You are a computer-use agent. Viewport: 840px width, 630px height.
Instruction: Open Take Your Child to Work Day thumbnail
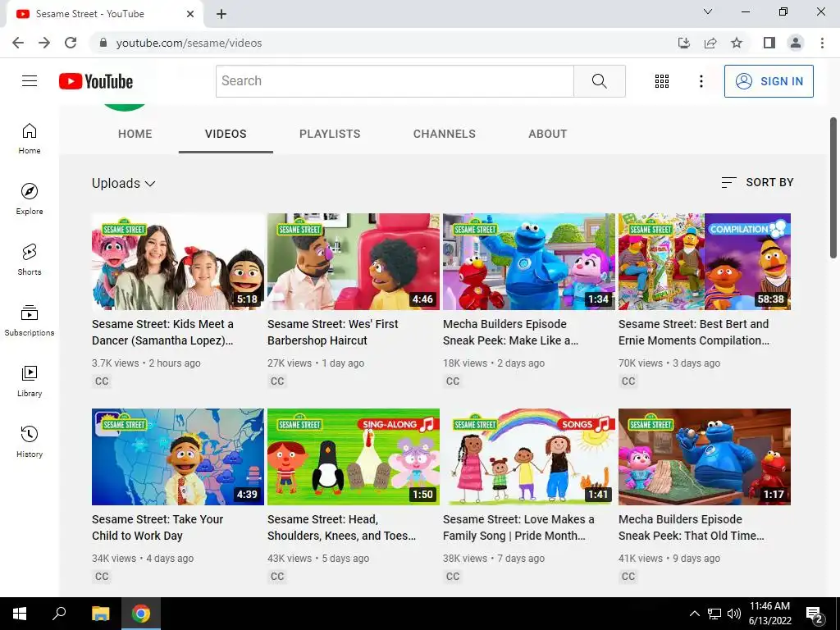tap(178, 457)
